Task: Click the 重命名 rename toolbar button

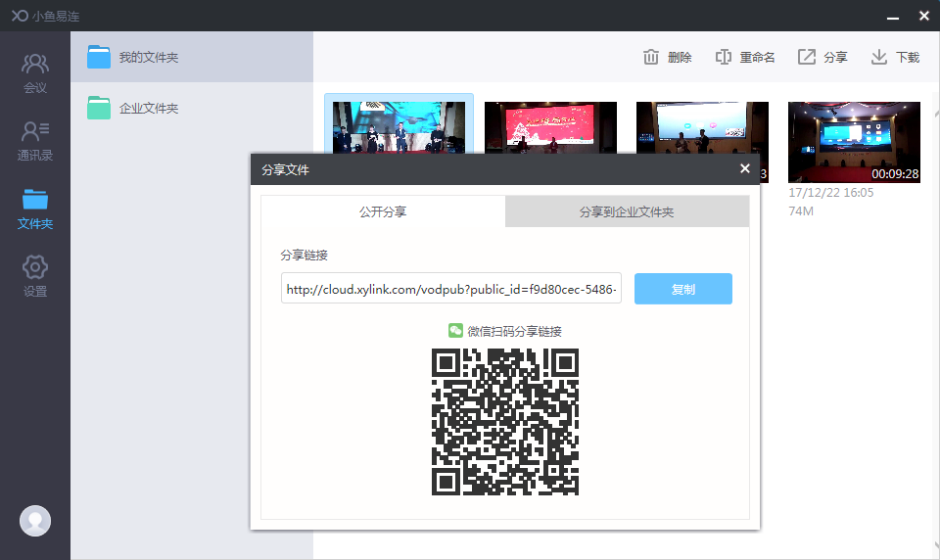Action: [x=744, y=57]
